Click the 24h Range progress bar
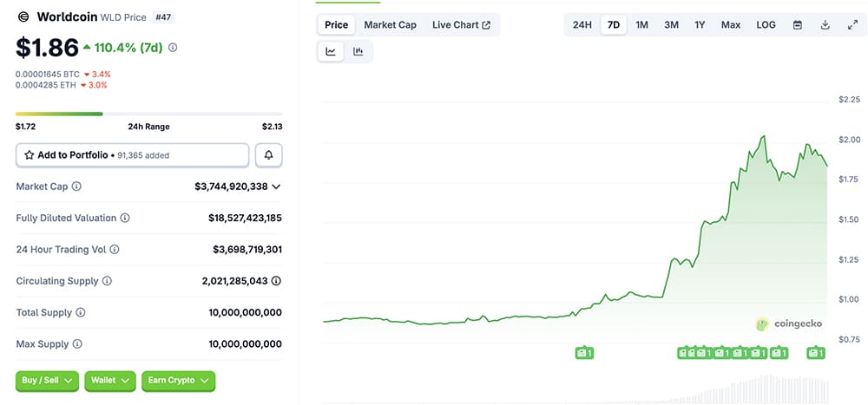 pyautogui.click(x=149, y=114)
